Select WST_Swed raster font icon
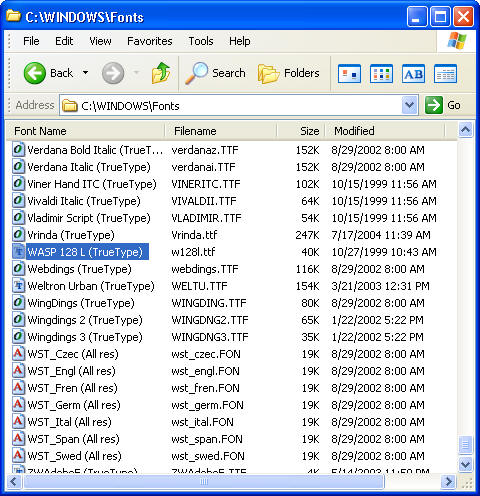Viewport: 480px width, 496px height. tap(18, 455)
